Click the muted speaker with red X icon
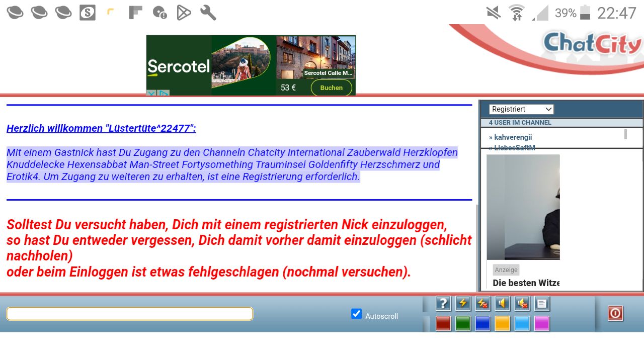This screenshot has width=644, height=362. 522,304
